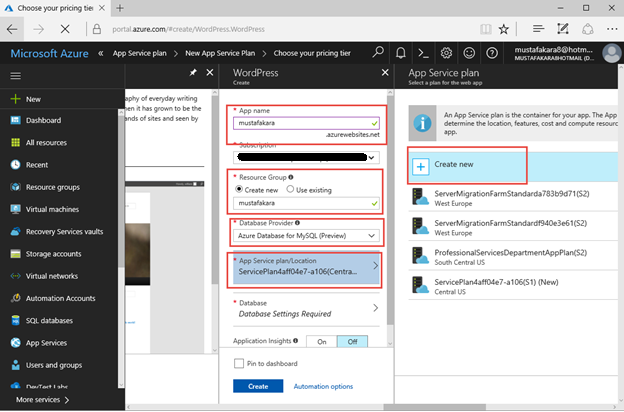Viewport: 624px width, 412px height.
Task: Open browser reading view icon
Action: [x=486, y=29]
